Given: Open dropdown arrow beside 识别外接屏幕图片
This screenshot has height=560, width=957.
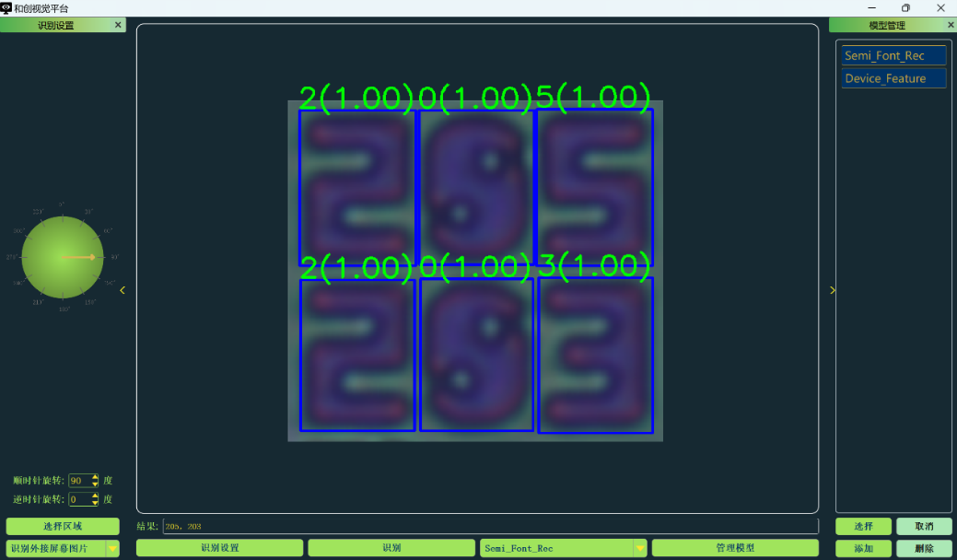Looking at the screenshot, I should (113, 548).
